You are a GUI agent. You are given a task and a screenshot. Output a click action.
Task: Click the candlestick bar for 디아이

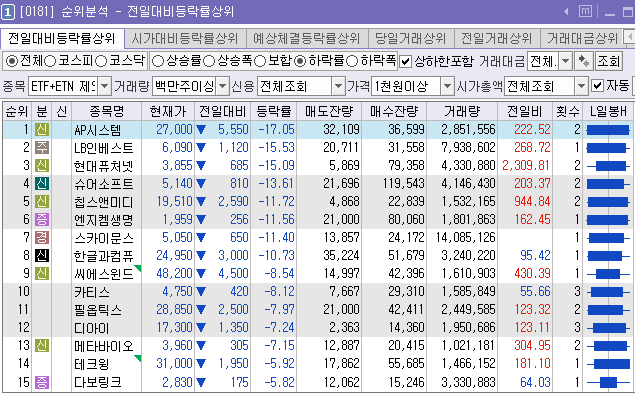(607, 328)
